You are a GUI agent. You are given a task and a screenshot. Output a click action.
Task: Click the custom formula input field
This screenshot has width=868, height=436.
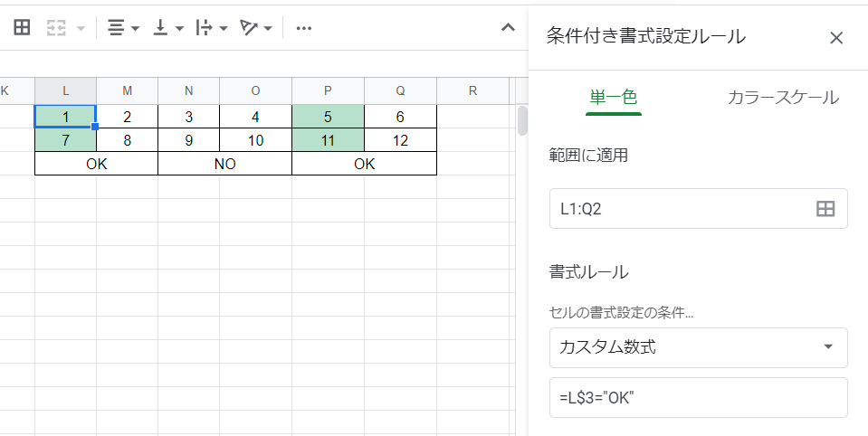coord(698,397)
